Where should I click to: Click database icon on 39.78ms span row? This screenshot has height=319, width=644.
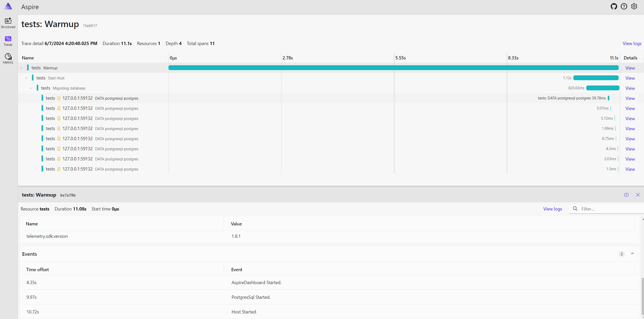(59, 98)
